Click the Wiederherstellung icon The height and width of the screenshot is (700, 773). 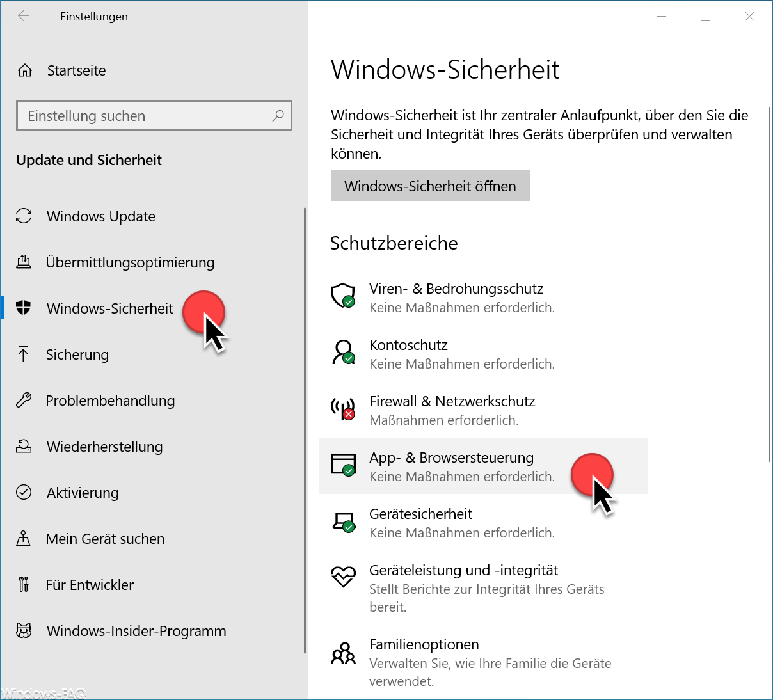pyautogui.click(x=24, y=446)
